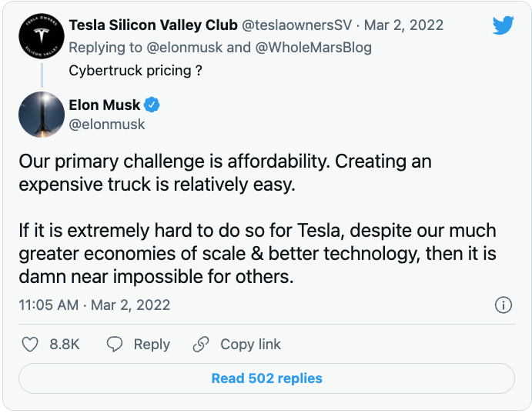Open the tweet info circle icon
The image size is (532, 413).
coord(503,305)
